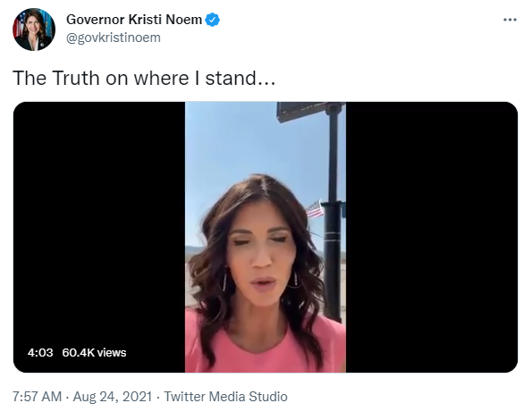The image size is (532, 420).
Task: Open the Twitter Media Studio source link
Action: pyautogui.click(x=225, y=396)
